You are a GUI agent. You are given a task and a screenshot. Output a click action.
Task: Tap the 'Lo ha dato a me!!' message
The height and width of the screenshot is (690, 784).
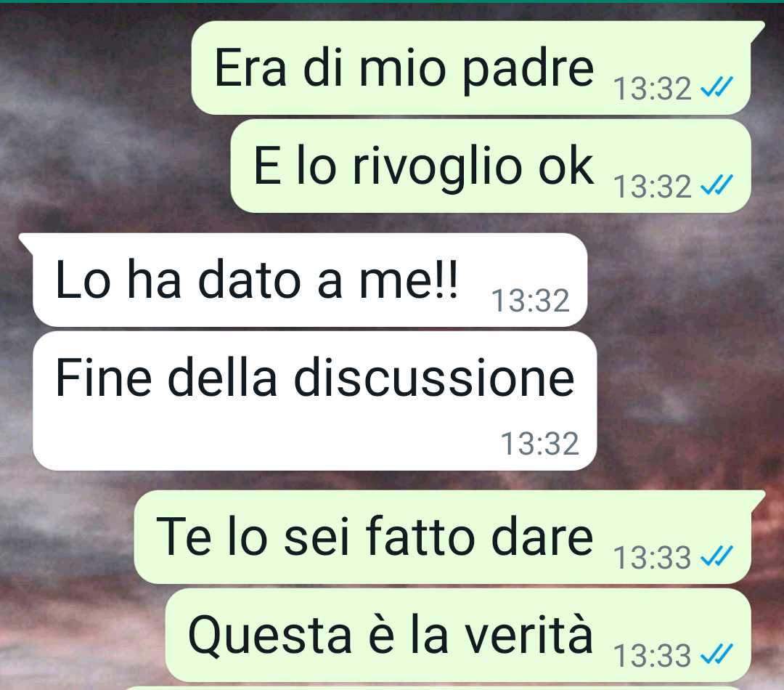(303, 280)
